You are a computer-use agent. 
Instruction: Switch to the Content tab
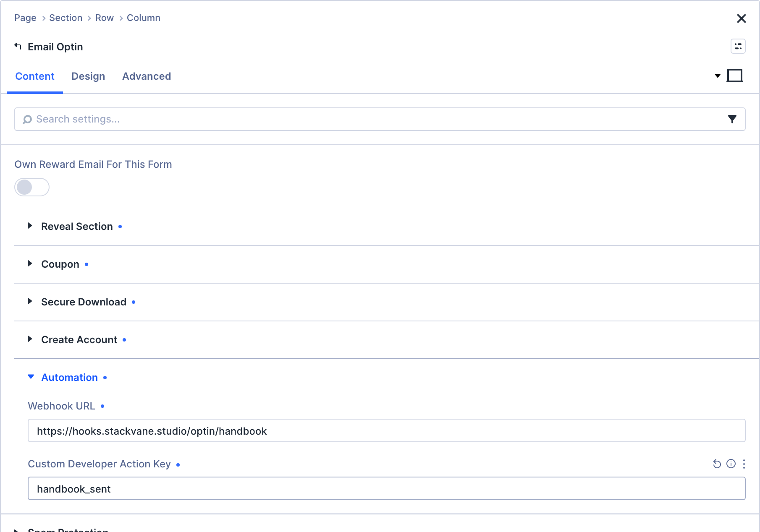[35, 76]
